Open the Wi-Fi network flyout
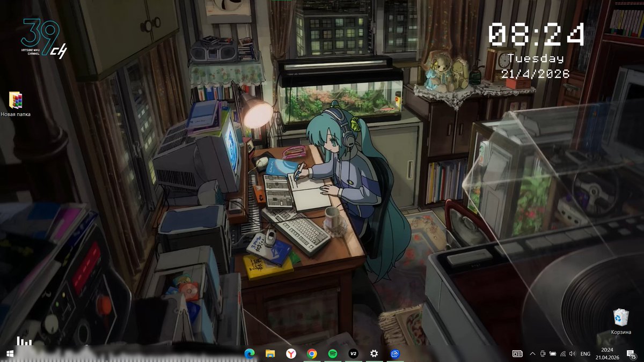The image size is (644, 362). [x=562, y=354]
